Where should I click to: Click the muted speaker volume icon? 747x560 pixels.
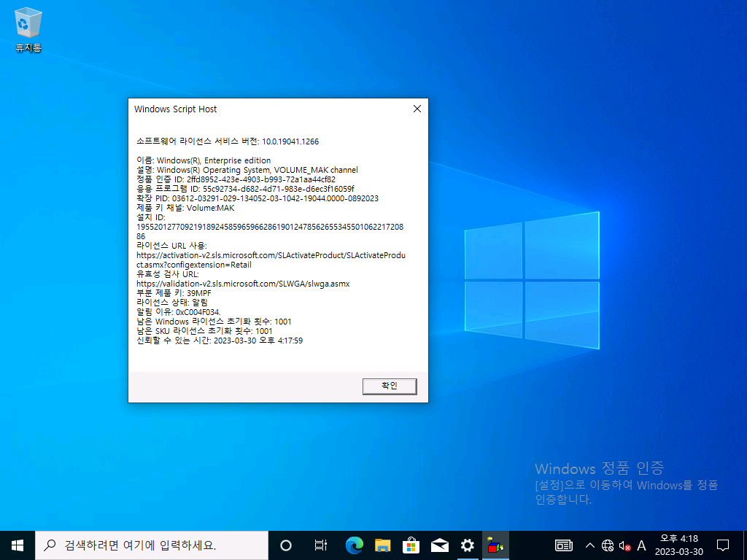tap(624, 545)
